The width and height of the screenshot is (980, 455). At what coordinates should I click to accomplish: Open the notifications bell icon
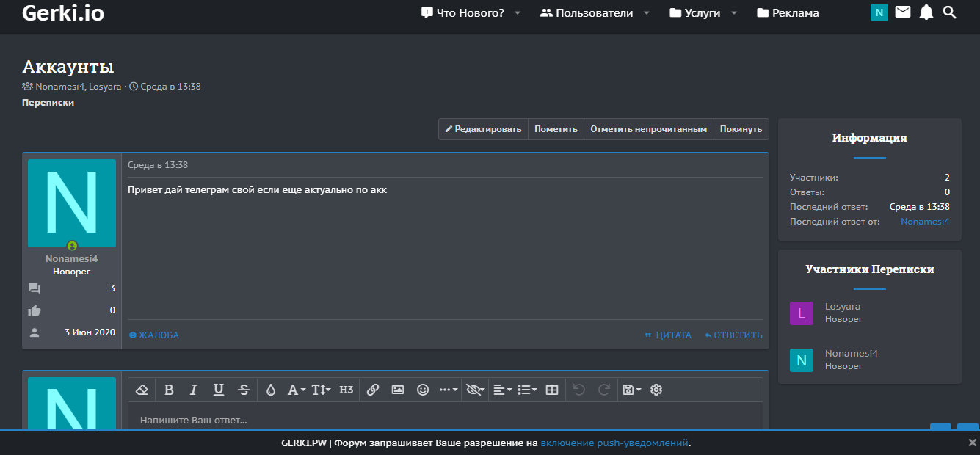[926, 12]
